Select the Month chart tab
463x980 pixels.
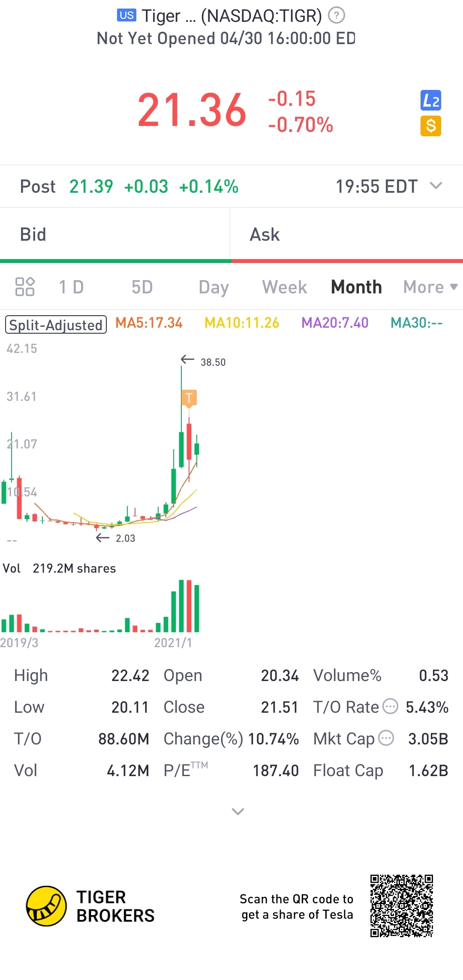click(356, 287)
